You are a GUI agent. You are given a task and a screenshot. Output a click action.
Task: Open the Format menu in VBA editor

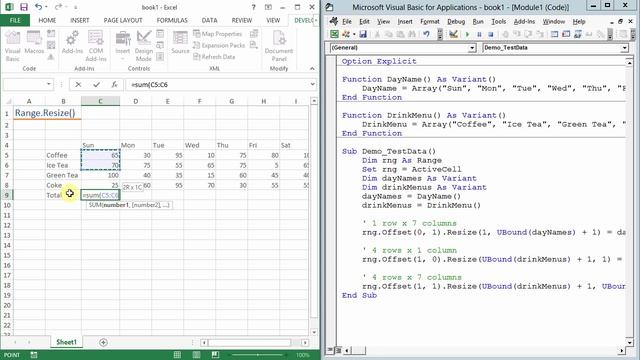[429, 22]
